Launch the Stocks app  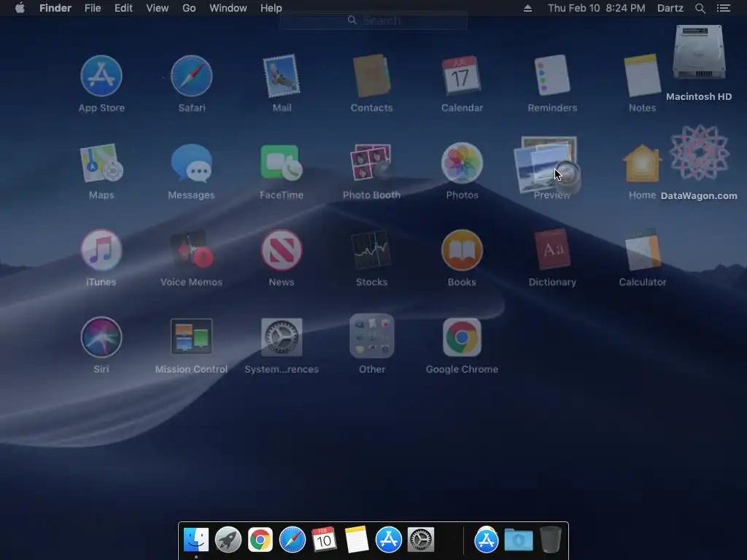[x=371, y=251]
